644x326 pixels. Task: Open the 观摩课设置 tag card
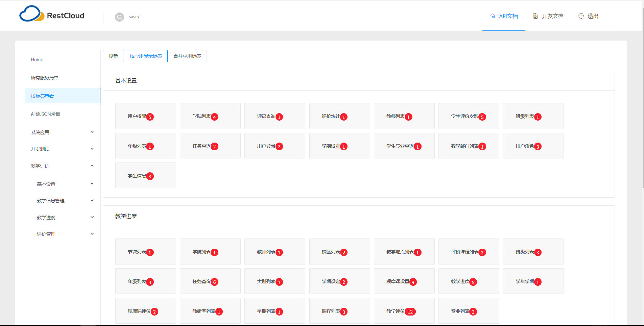404,281
